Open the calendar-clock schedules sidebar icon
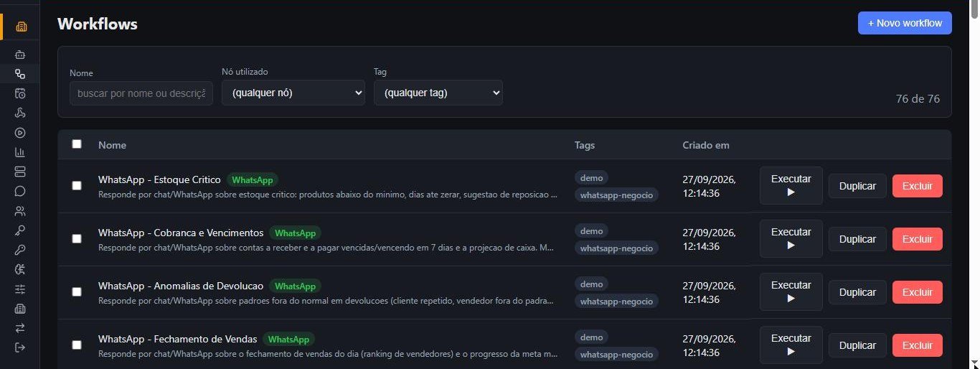This screenshot has height=369, width=980. (x=20, y=93)
